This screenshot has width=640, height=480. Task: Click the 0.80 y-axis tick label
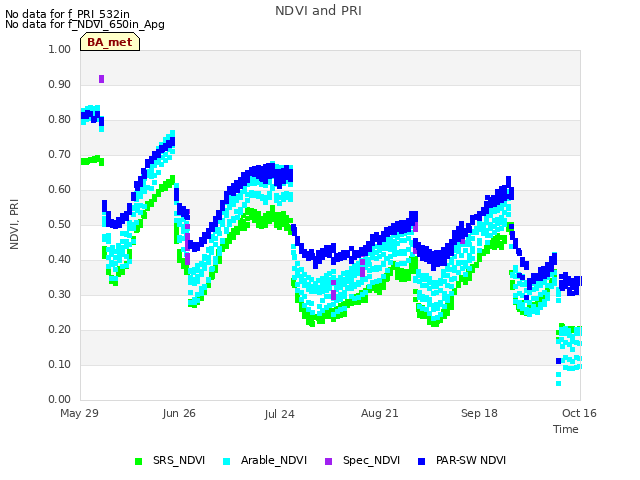point(60,120)
